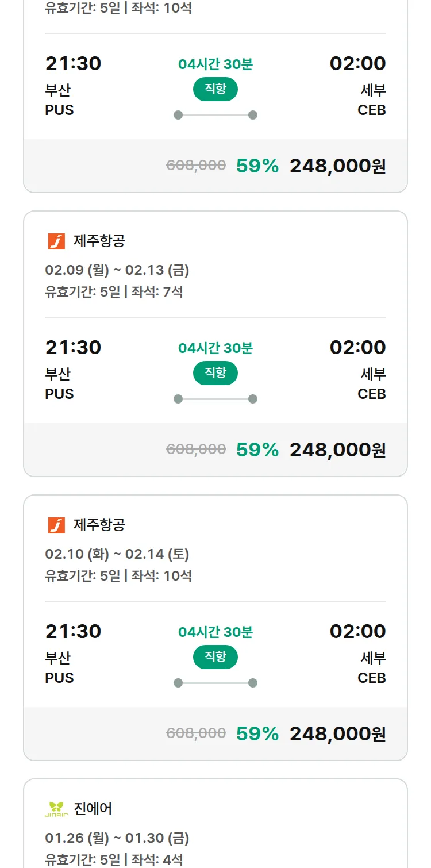Screen dimensions: 431x868
Task: Tap the 직항 badge in the 02.10 flight card
Action: (215, 657)
